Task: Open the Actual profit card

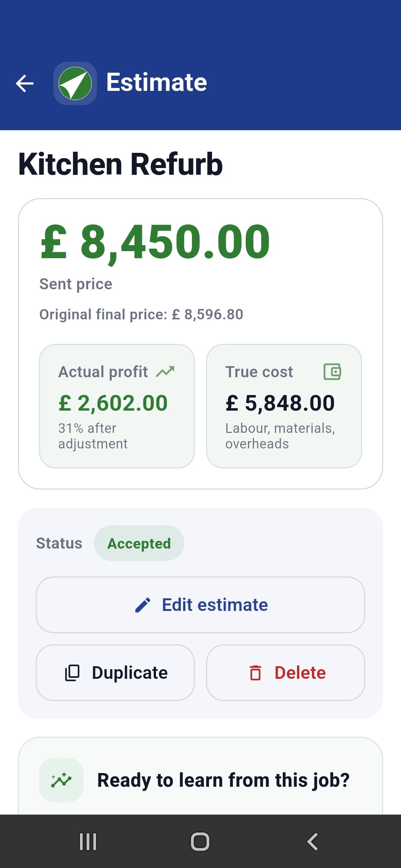Action: click(117, 406)
